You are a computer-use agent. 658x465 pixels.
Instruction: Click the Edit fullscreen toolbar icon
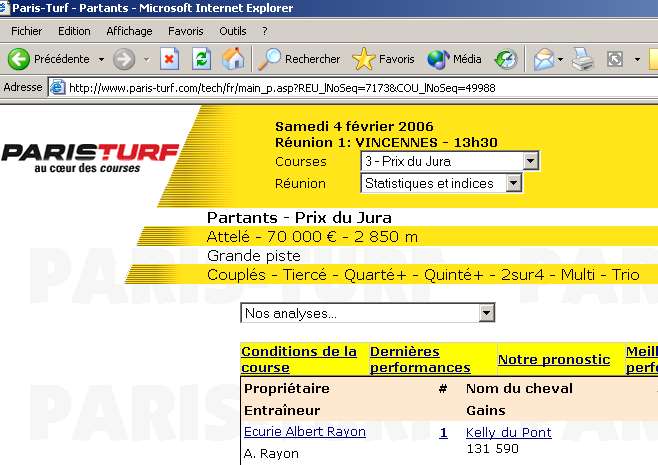pos(615,59)
